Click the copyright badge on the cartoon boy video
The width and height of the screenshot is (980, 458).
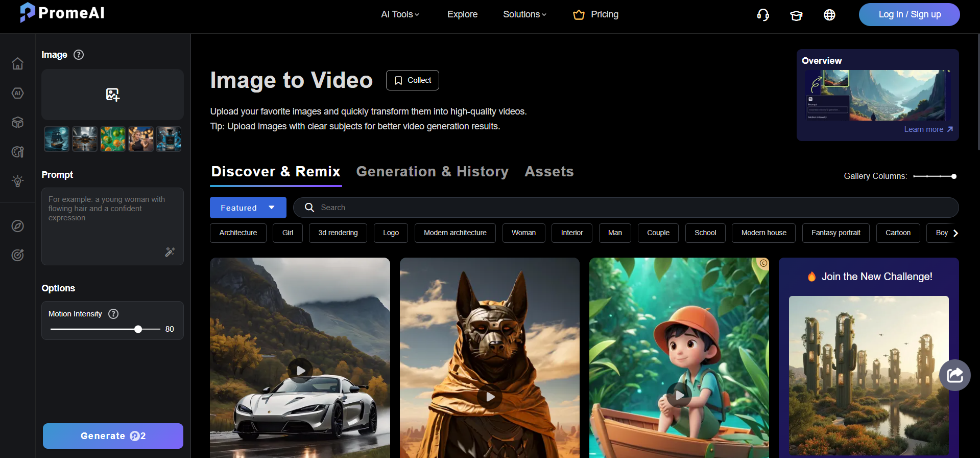point(763,263)
